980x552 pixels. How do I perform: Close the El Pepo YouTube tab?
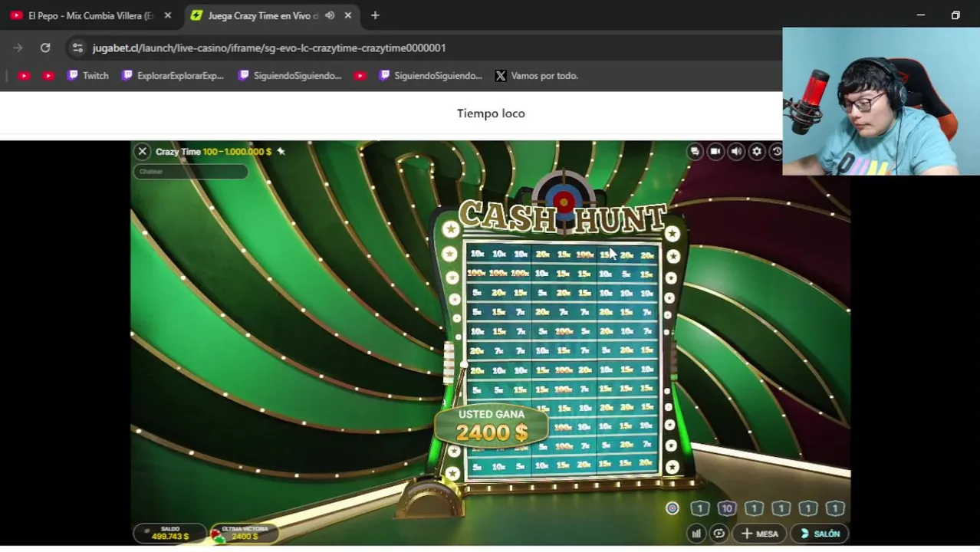pos(168,15)
